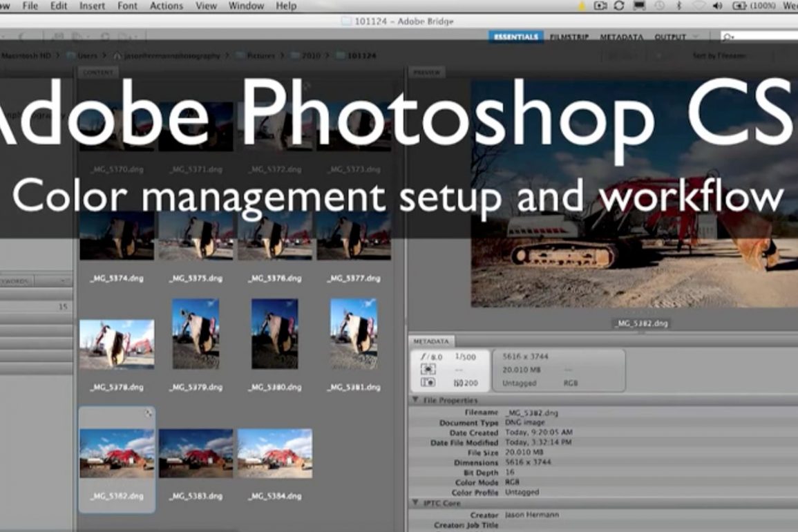Open the Edit menu

pos(59,6)
